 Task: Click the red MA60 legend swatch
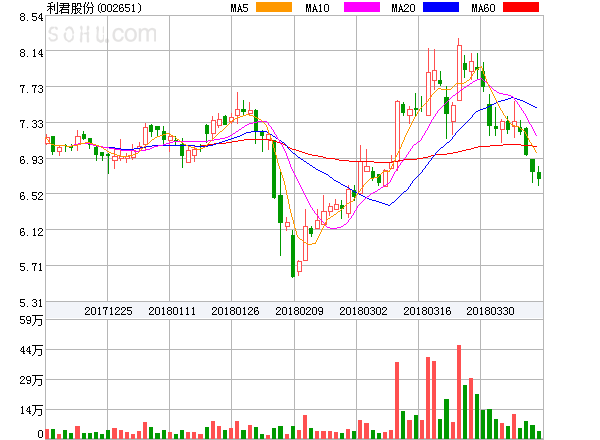click(521, 7)
